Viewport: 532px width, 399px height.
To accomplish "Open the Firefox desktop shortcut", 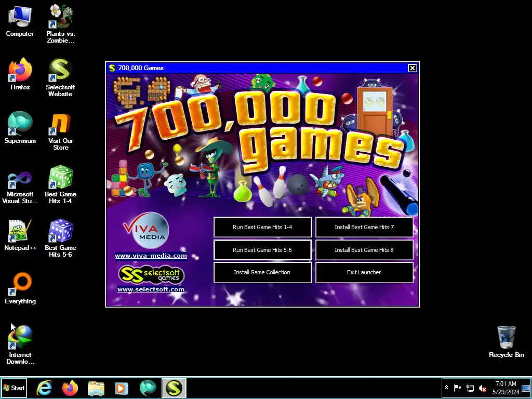I will [x=20, y=74].
